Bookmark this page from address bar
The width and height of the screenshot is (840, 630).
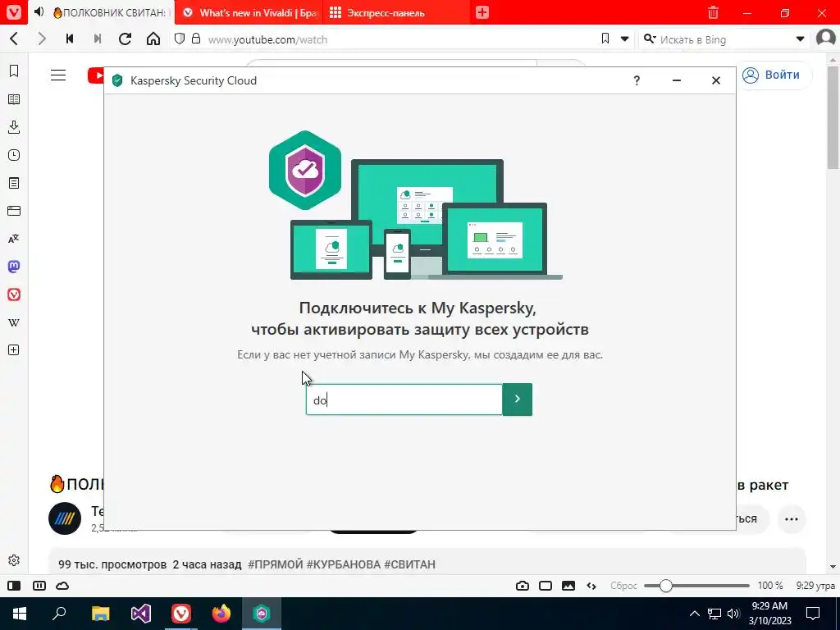point(605,39)
